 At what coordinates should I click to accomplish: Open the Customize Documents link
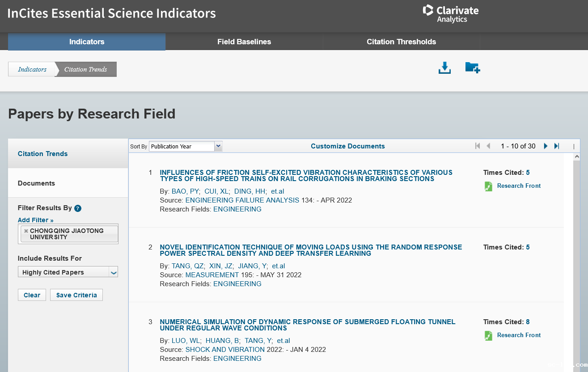pos(347,146)
